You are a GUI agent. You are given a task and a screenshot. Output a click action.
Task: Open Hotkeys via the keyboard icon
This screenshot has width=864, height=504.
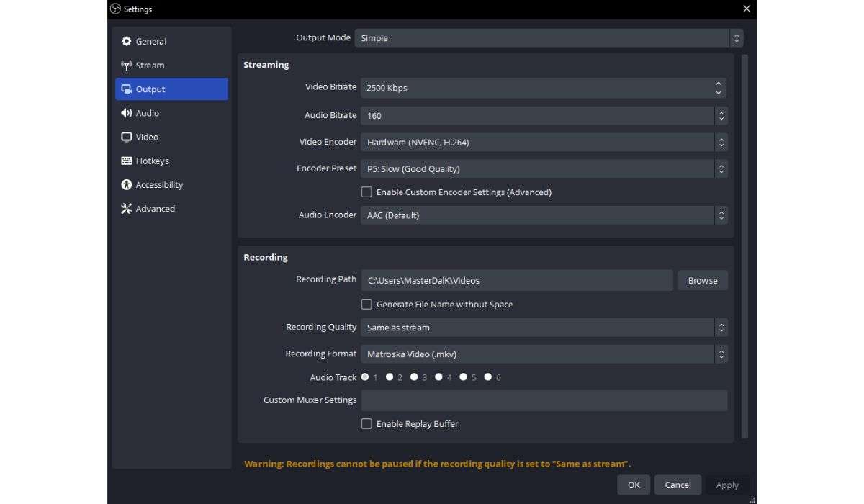[127, 161]
